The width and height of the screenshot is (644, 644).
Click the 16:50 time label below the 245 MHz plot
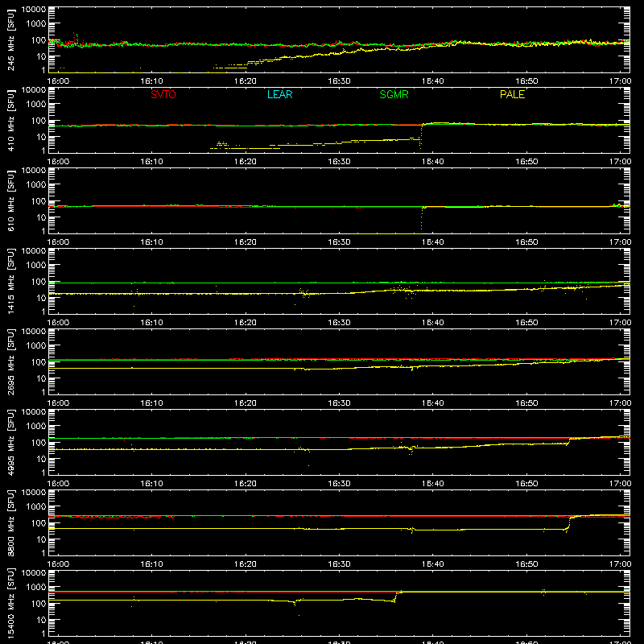click(526, 81)
